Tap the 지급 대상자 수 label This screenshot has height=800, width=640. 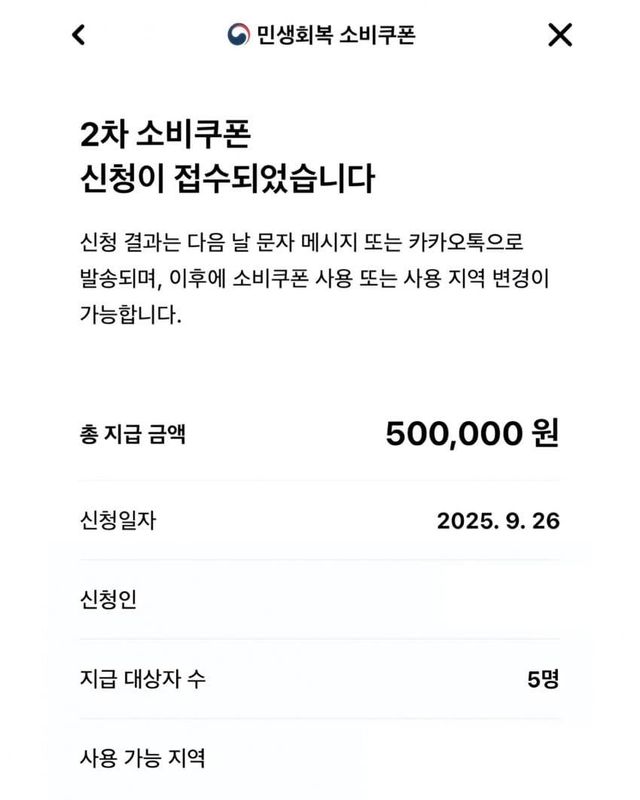tap(143, 679)
